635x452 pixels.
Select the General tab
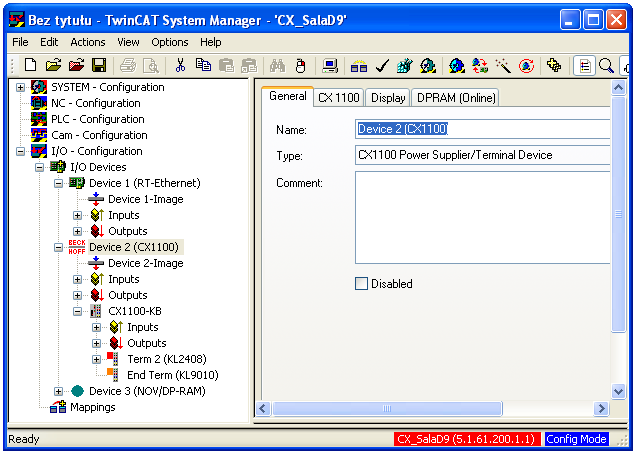(x=288, y=96)
